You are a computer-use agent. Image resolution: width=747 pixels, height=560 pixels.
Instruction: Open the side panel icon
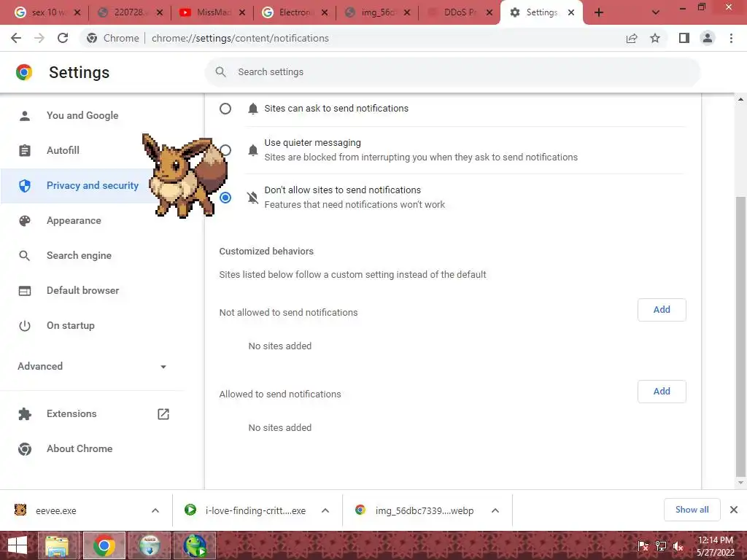coord(684,38)
